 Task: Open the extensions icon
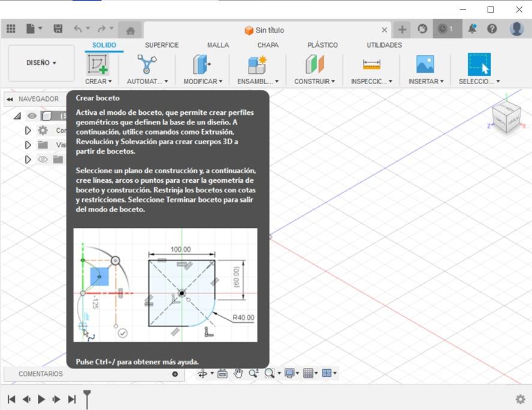coord(422,29)
